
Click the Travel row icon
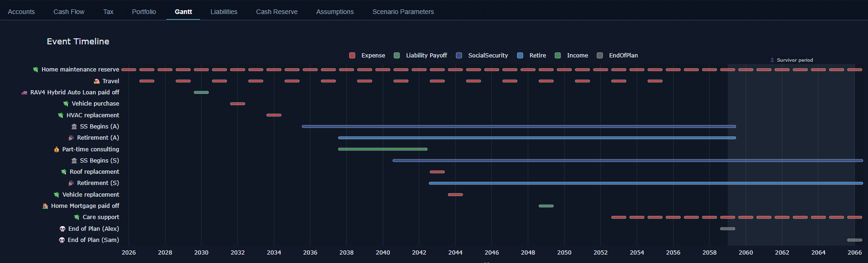click(97, 81)
